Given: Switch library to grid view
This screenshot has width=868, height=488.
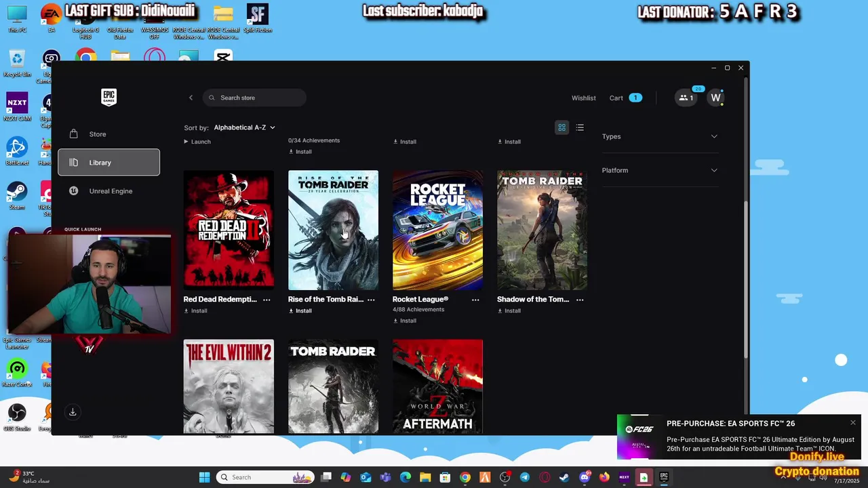Looking at the screenshot, I should 561,127.
